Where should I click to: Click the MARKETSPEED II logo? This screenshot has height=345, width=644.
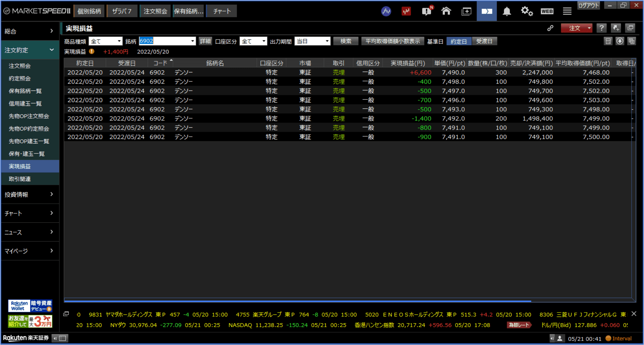[37, 11]
